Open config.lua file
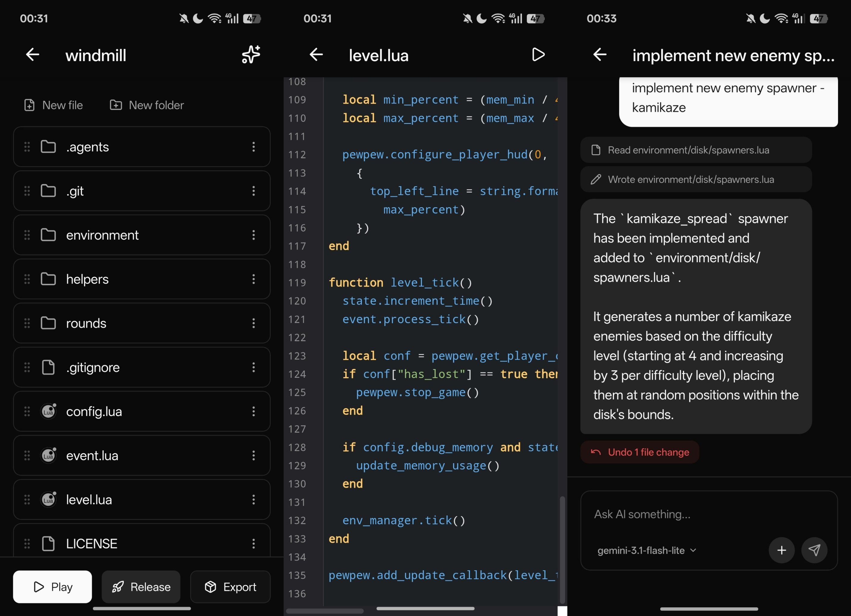The width and height of the screenshot is (851, 616). [x=142, y=411]
